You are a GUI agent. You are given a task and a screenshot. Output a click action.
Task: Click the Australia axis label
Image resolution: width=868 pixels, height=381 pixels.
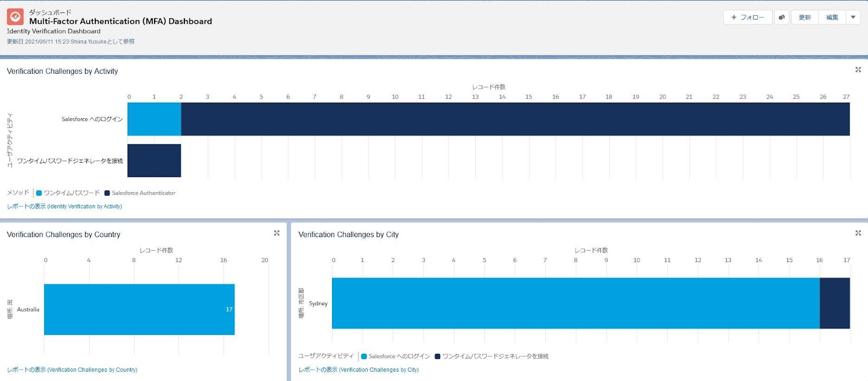click(x=28, y=309)
